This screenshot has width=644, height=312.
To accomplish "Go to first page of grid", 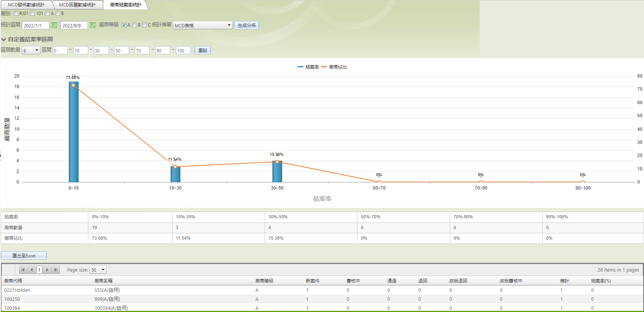I will [23, 270].
